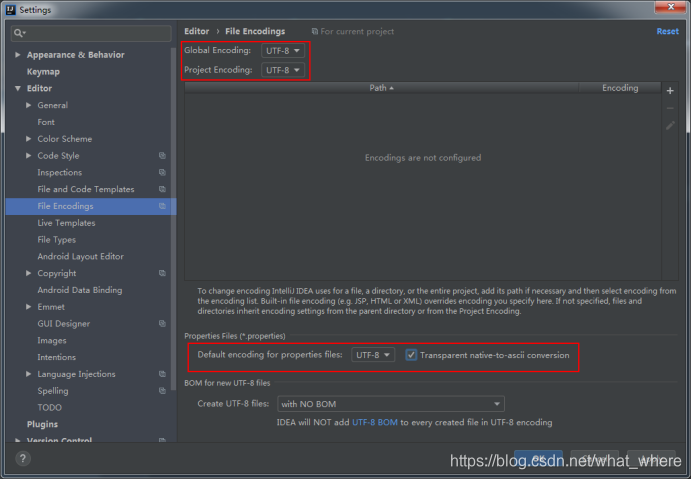692x480 pixels.
Task: Click project-level icon next to Language Injections
Action: click(x=162, y=374)
